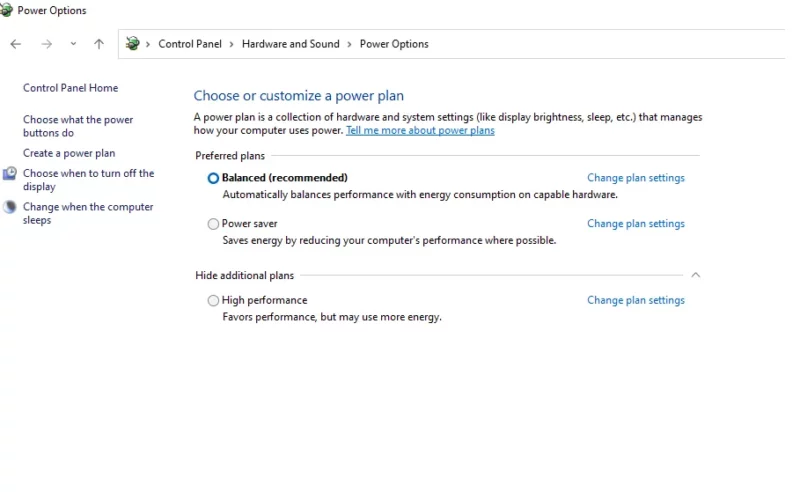Expand breadcrumb arrow after Hardware and Sound
The width and height of the screenshot is (800, 500).
click(x=349, y=44)
